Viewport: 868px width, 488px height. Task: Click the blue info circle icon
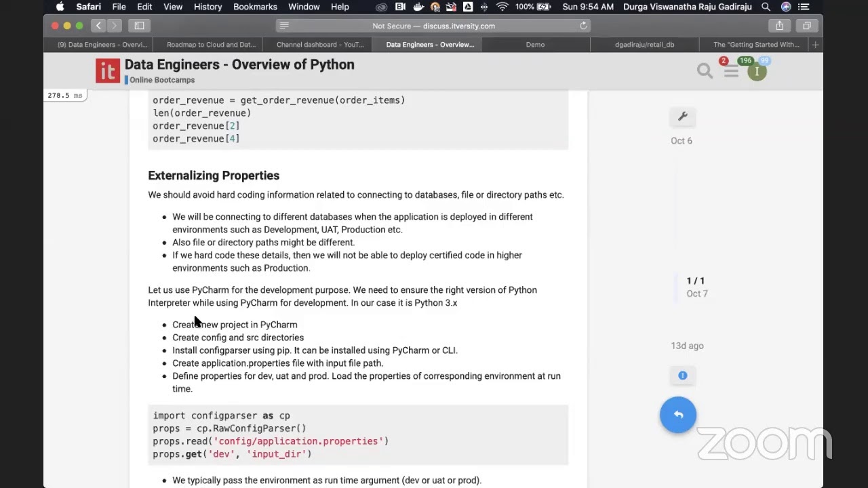[683, 375]
